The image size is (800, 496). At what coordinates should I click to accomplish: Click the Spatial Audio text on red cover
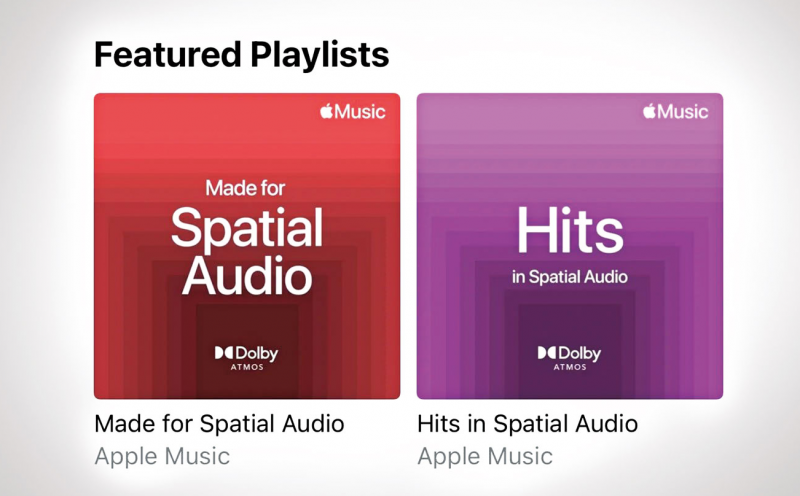(247, 252)
